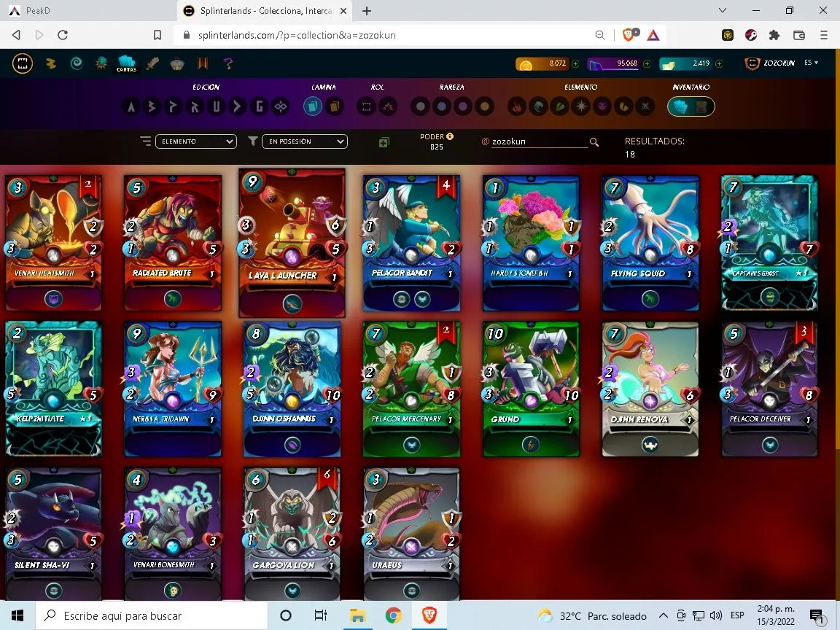The width and height of the screenshot is (840, 630).
Task: Open the purple question mark help icon
Action: pyautogui.click(x=228, y=63)
